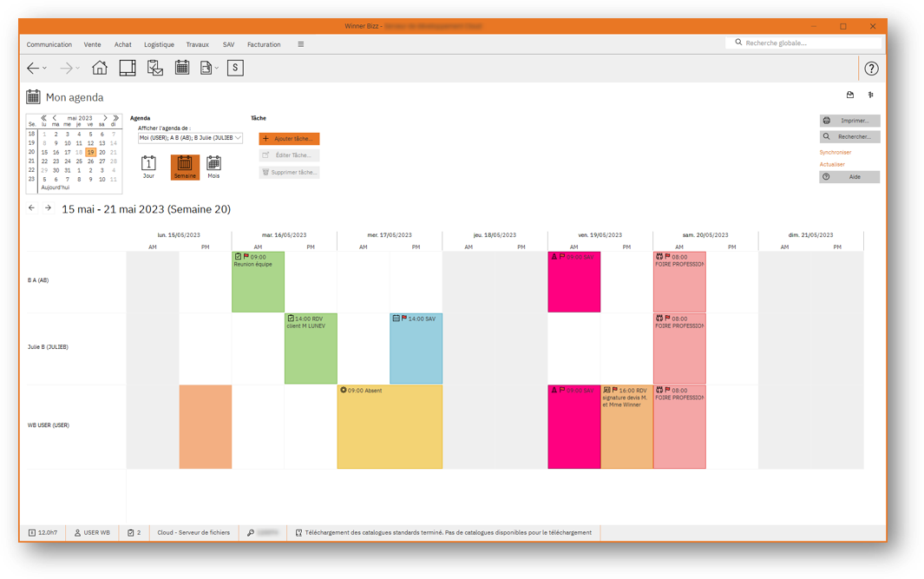Click the clipboard-and-envelope toolbar icon
This screenshot has width=924, height=579.
pyautogui.click(x=154, y=67)
